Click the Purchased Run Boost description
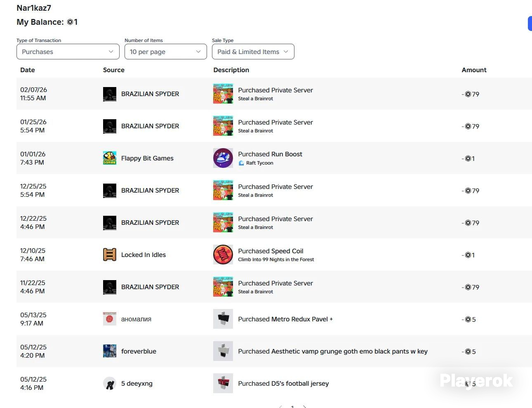The image size is (532, 408). pyautogui.click(x=270, y=154)
